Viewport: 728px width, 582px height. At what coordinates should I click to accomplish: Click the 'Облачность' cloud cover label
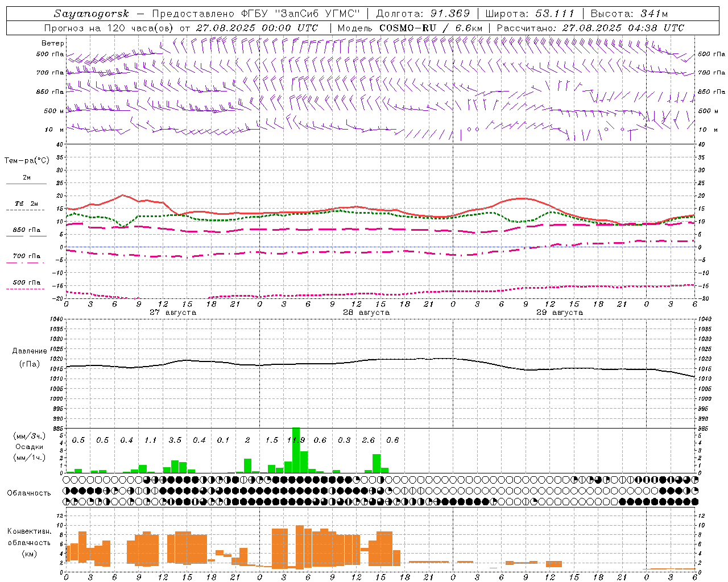click(29, 493)
